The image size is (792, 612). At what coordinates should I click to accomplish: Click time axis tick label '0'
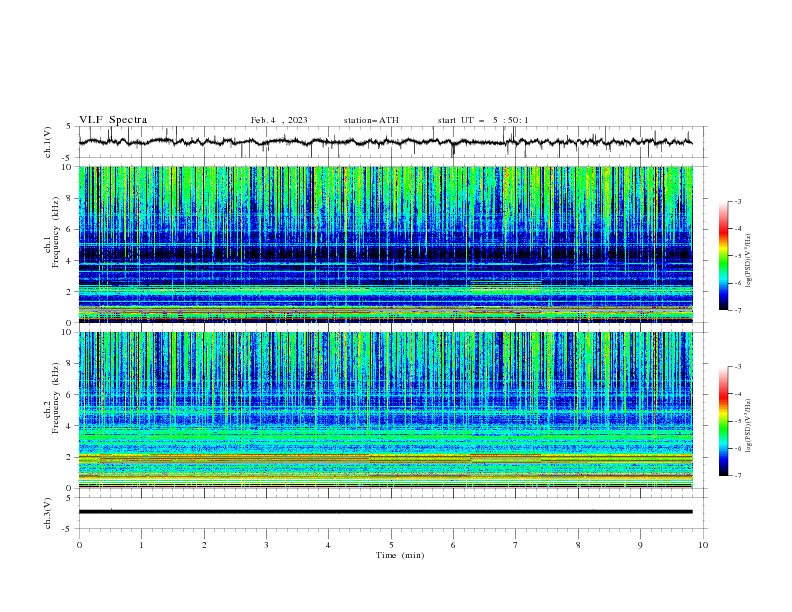79,545
